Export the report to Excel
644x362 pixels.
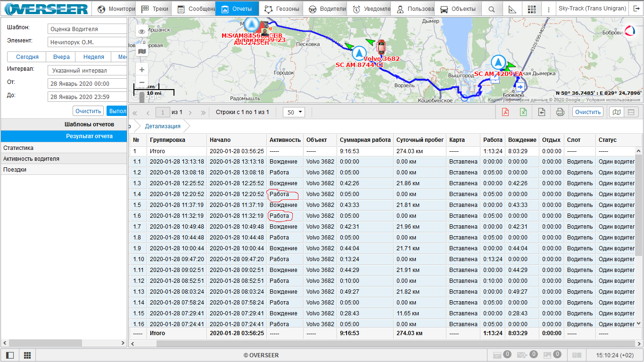pyautogui.click(x=523, y=112)
